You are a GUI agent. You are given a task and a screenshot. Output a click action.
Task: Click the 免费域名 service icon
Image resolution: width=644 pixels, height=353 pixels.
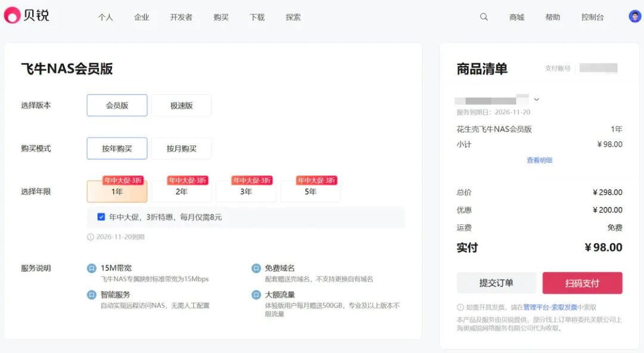pos(256,268)
